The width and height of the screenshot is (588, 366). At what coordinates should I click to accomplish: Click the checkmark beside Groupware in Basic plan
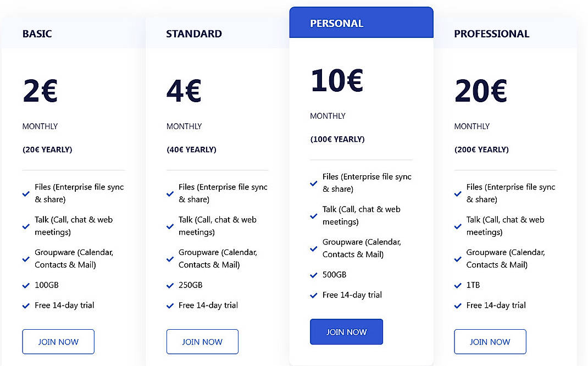26,259
